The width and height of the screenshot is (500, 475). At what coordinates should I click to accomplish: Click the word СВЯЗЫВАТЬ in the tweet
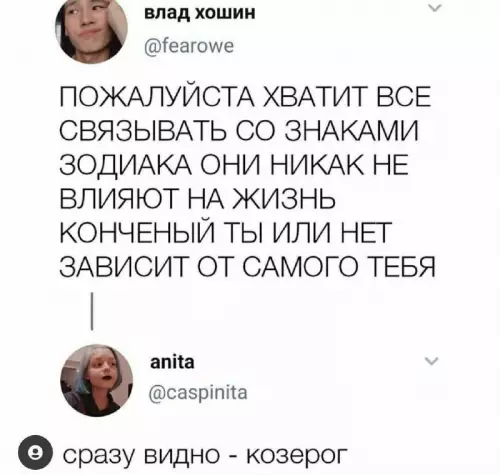pos(144,131)
